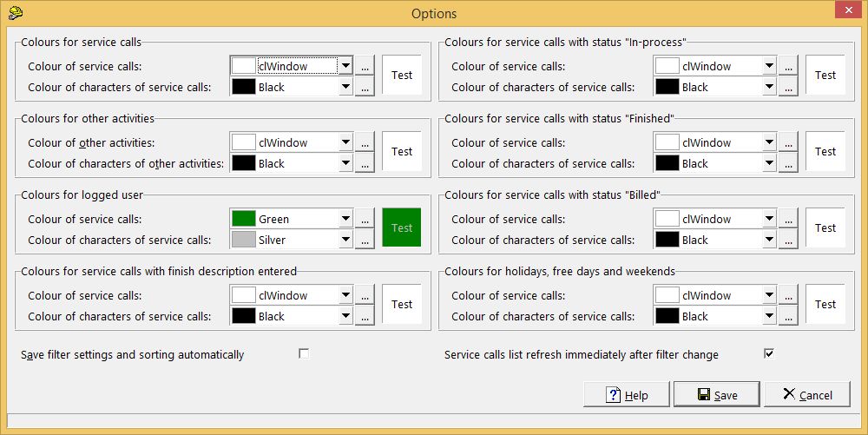868x435 pixels.
Task: Uncheck Service calls list refresh immediately checkbox
Action: (768, 353)
